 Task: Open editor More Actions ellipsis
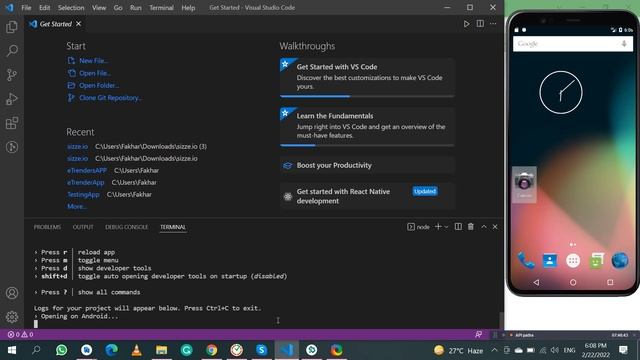coord(493,24)
